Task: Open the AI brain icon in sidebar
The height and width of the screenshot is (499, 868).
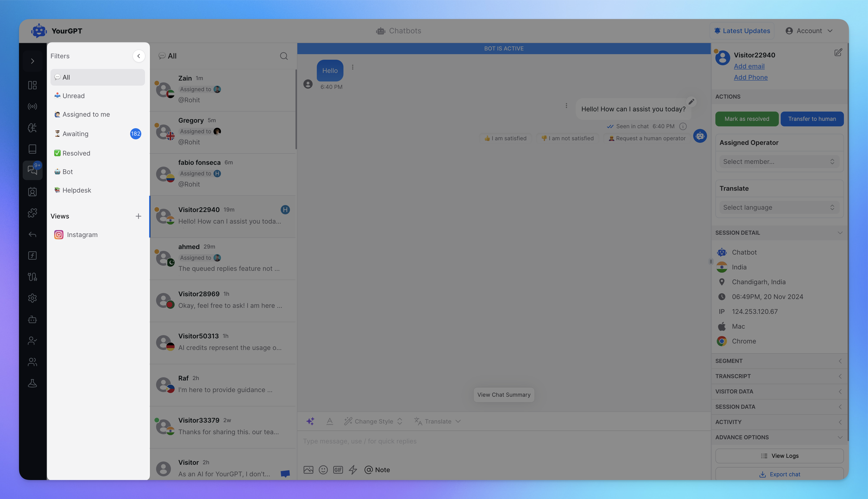Action: click(x=33, y=128)
